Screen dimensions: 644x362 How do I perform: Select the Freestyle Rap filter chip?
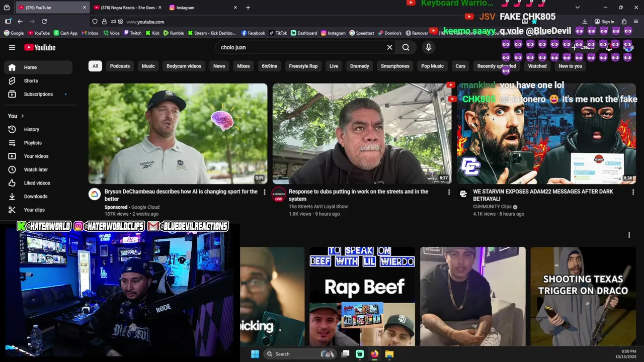(303, 66)
